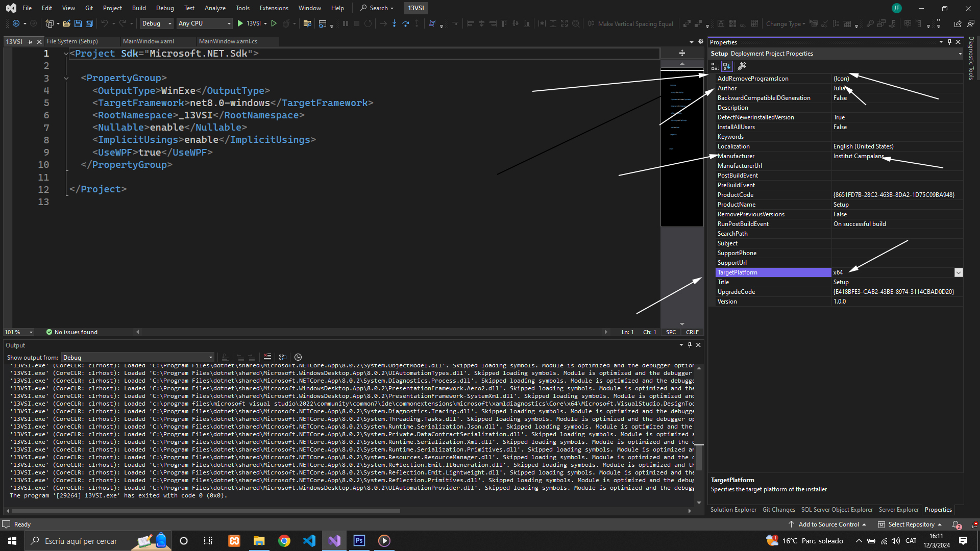Toggle word wrap in Output window
Viewport: 980px width, 551px height.
click(x=283, y=357)
